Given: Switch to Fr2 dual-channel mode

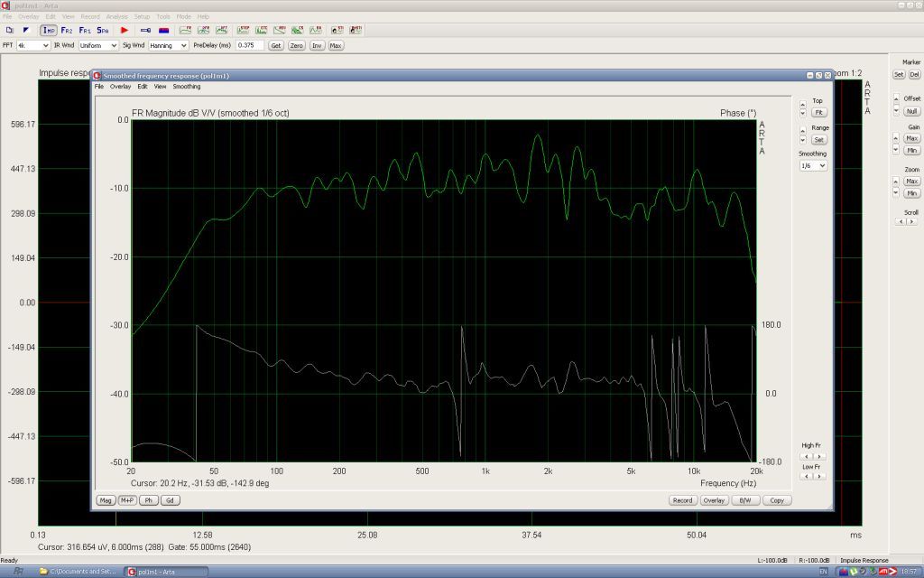Looking at the screenshot, I should pyautogui.click(x=67, y=30).
